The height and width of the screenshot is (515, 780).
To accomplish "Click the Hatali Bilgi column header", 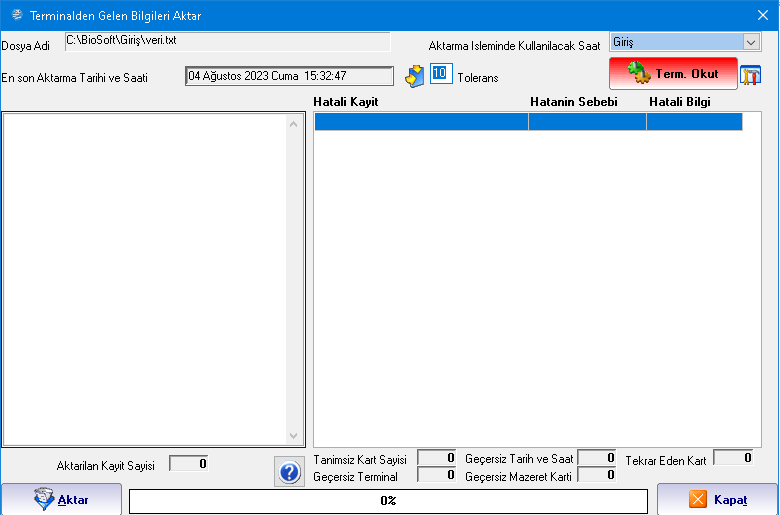I will [679, 102].
